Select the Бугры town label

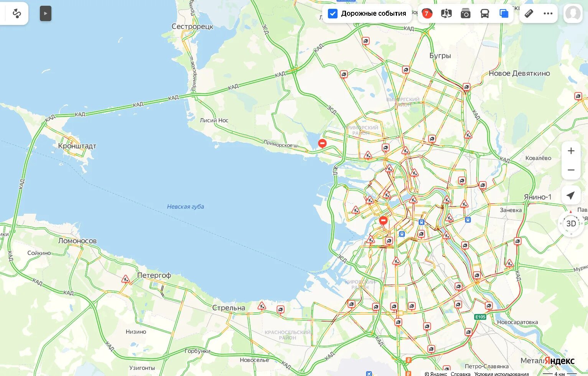tap(440, 56)
